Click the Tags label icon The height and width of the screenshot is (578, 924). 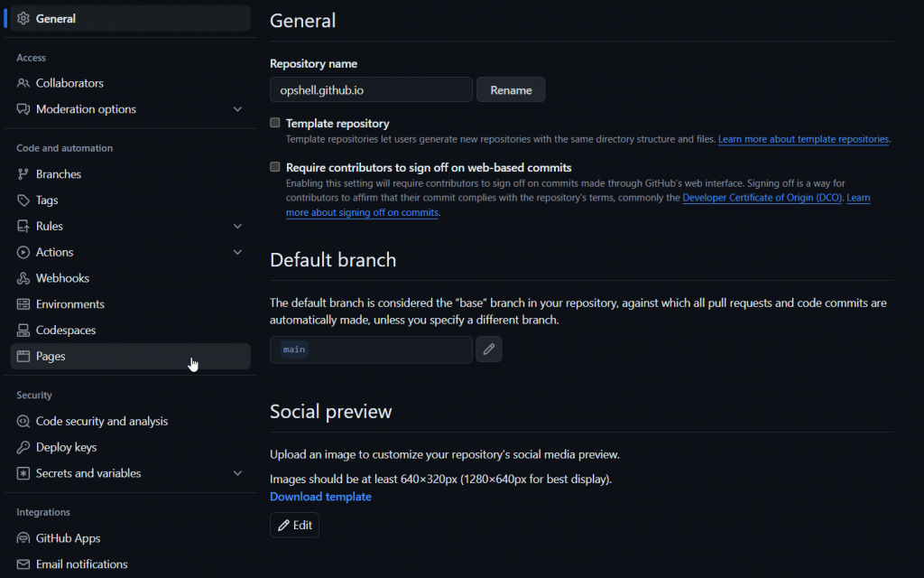23,200
